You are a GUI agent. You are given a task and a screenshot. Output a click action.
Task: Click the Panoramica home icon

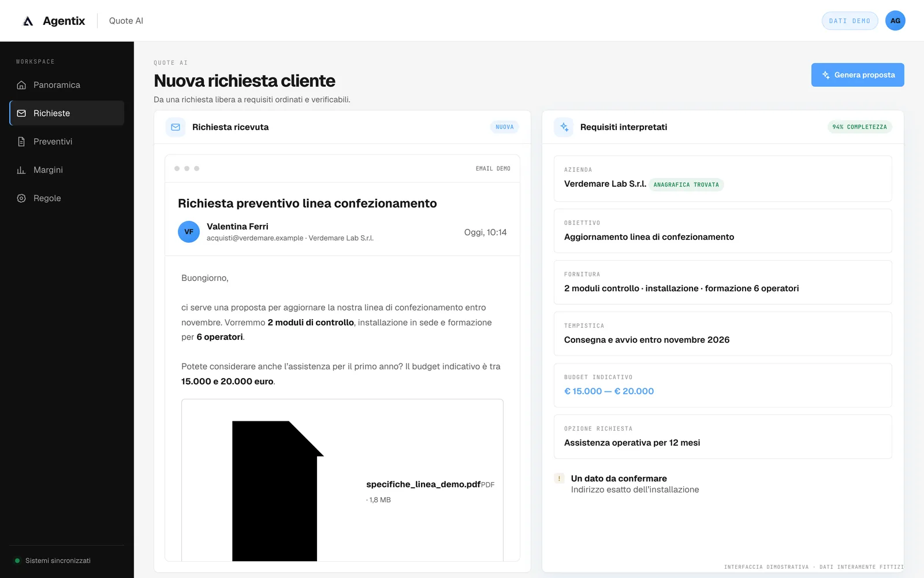[21, 85]
